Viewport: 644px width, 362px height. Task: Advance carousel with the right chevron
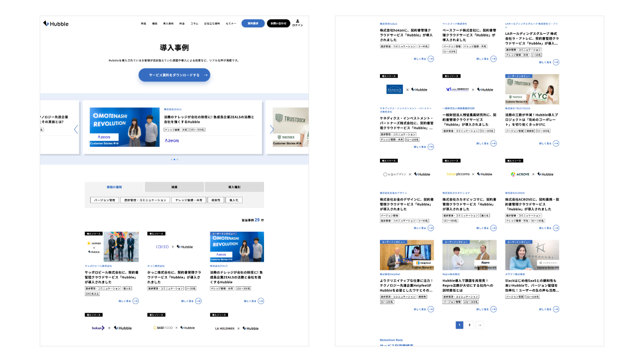272,129
